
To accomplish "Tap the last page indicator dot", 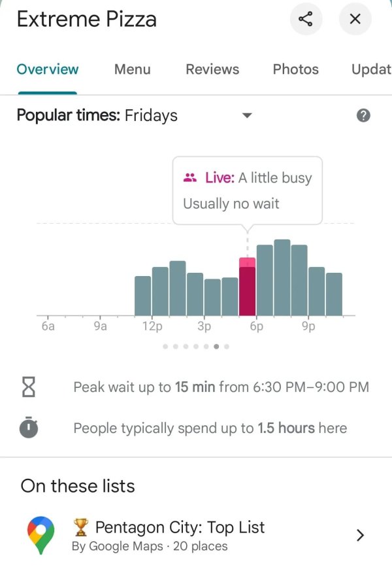I will tap(227, 347).
